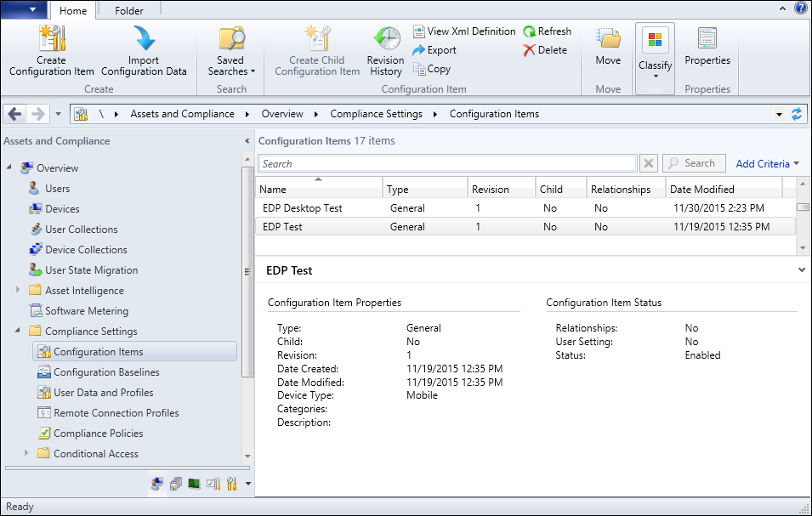Open Revision History from the ribbon

click(x=386, y=39)
